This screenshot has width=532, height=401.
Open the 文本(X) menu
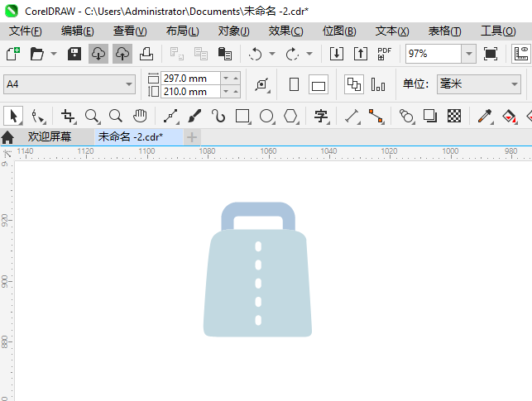tap(392, 31)
